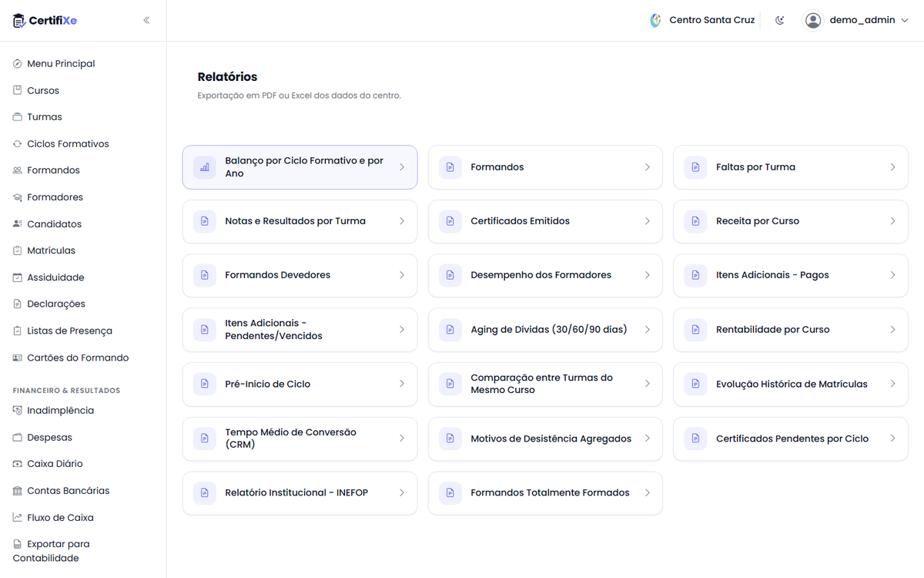The width and height of the screenshot is (924, 578).
Task: Open the Formandos Devedores report
Action: click(300, 275)
